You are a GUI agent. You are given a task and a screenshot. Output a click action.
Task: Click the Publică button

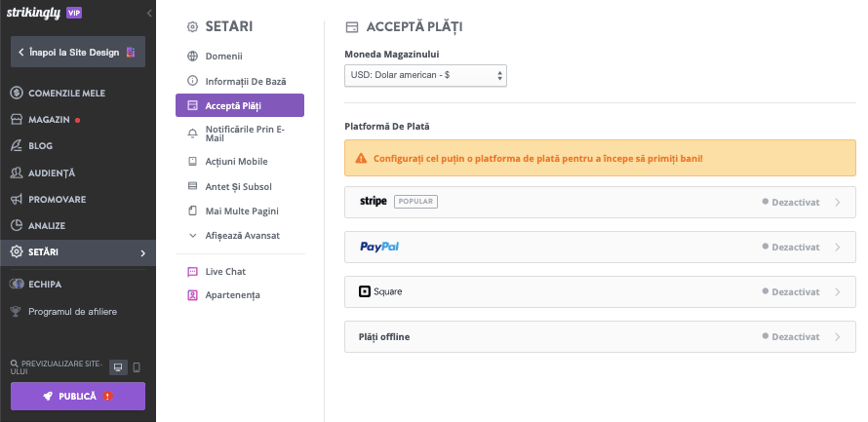tap(78, 397)
